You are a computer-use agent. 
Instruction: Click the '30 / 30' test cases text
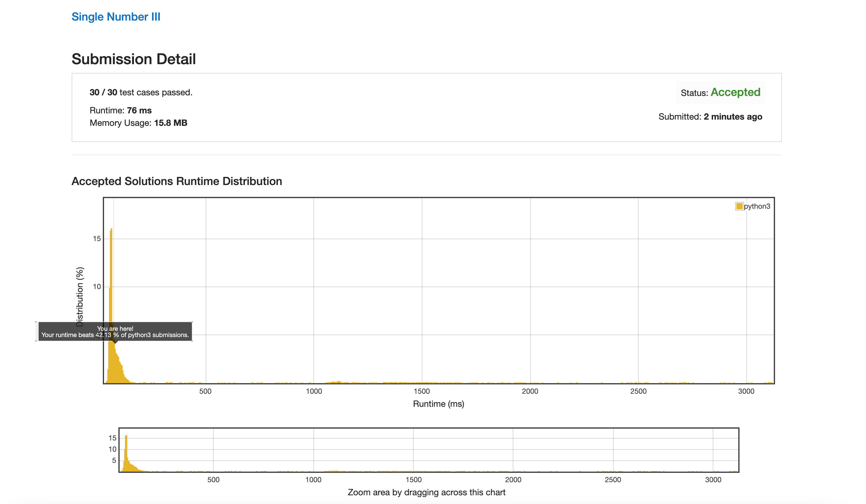(103, 93)
